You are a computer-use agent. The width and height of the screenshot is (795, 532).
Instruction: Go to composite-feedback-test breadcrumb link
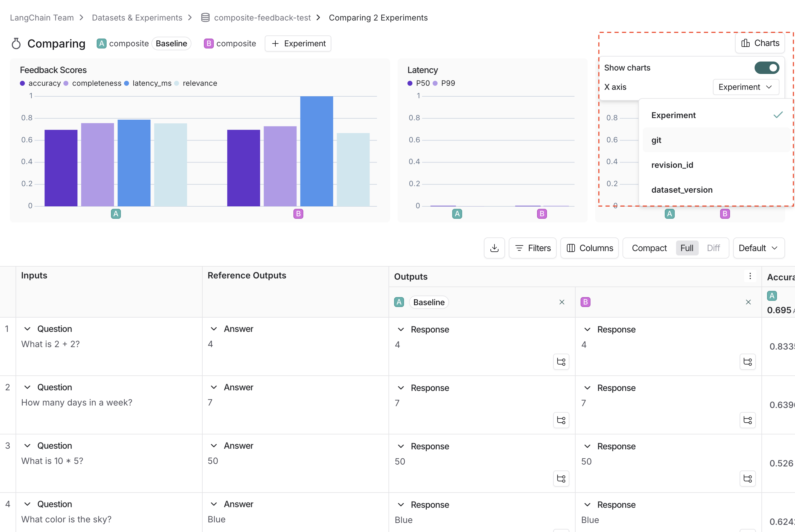262,18
